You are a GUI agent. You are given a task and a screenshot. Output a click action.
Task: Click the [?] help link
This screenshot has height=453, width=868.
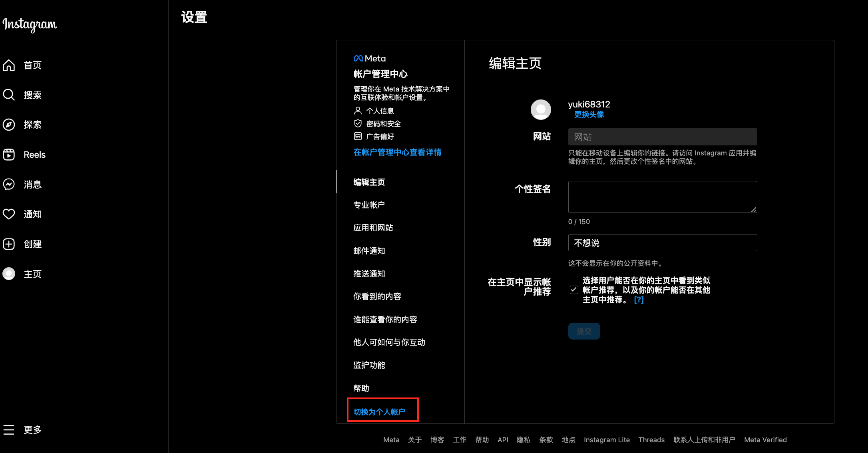click(x=639, y=300)
